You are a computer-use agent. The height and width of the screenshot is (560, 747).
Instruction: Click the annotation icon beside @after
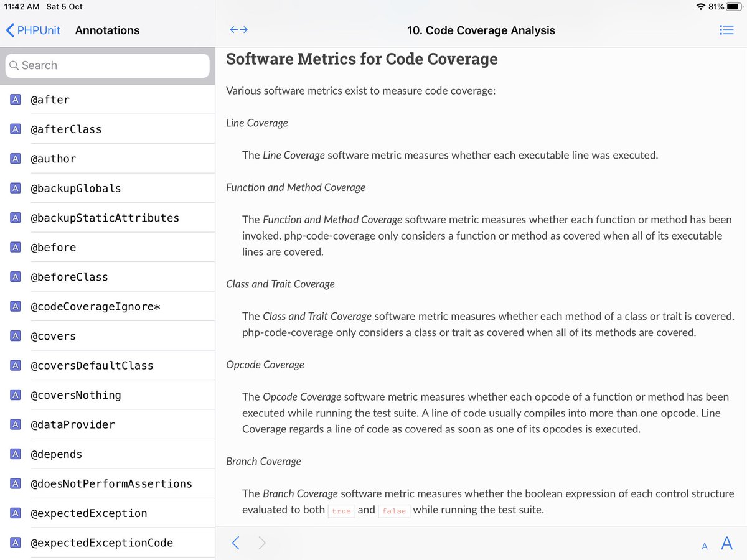[16, 100]
